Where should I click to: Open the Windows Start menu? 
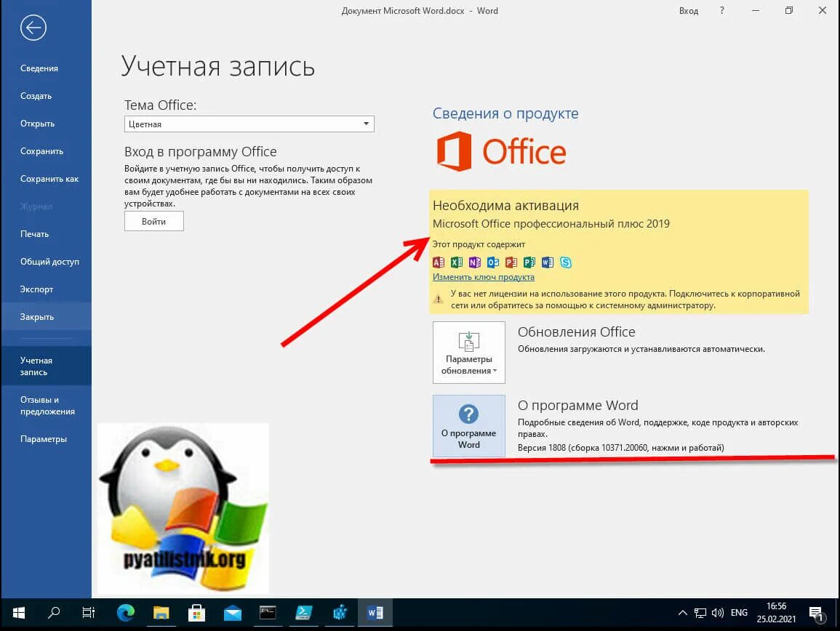19,612
